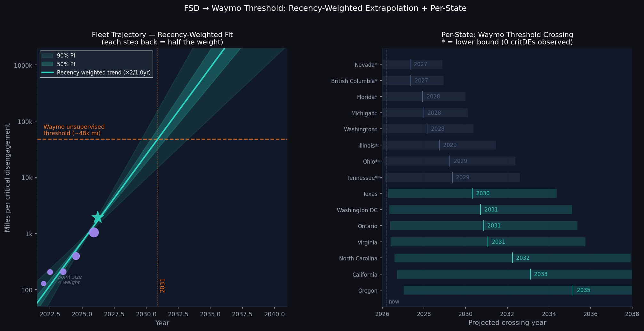The height and width of the screenshot is (331, 644).
Task: Click the 'now' label on right chart
Action: [394, 302]
